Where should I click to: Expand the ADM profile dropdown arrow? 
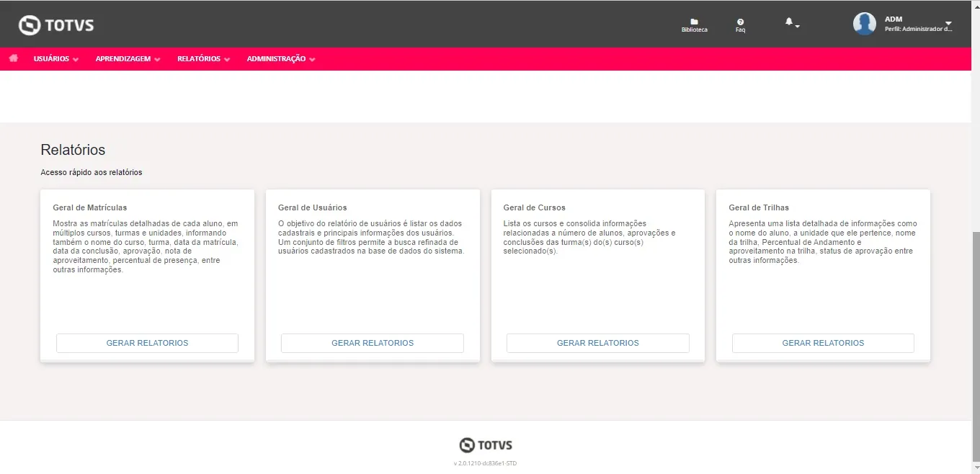coord(948,24)
